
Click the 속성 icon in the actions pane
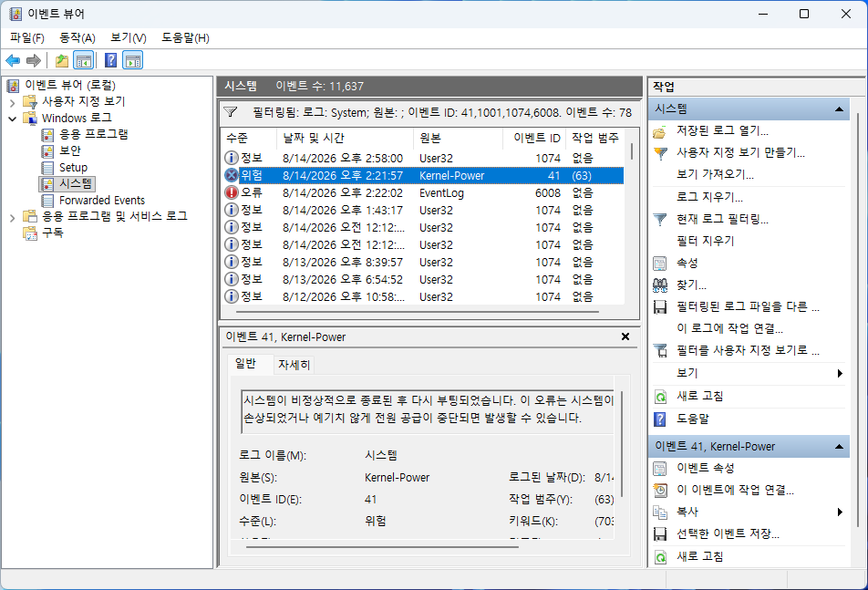pyautogui.click(x=660, y=263)
